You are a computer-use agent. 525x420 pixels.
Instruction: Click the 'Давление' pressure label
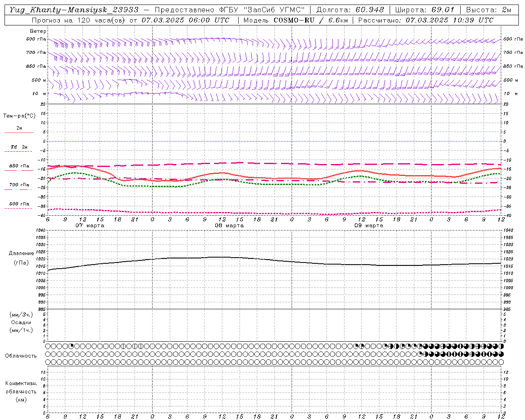pos(21,253)
